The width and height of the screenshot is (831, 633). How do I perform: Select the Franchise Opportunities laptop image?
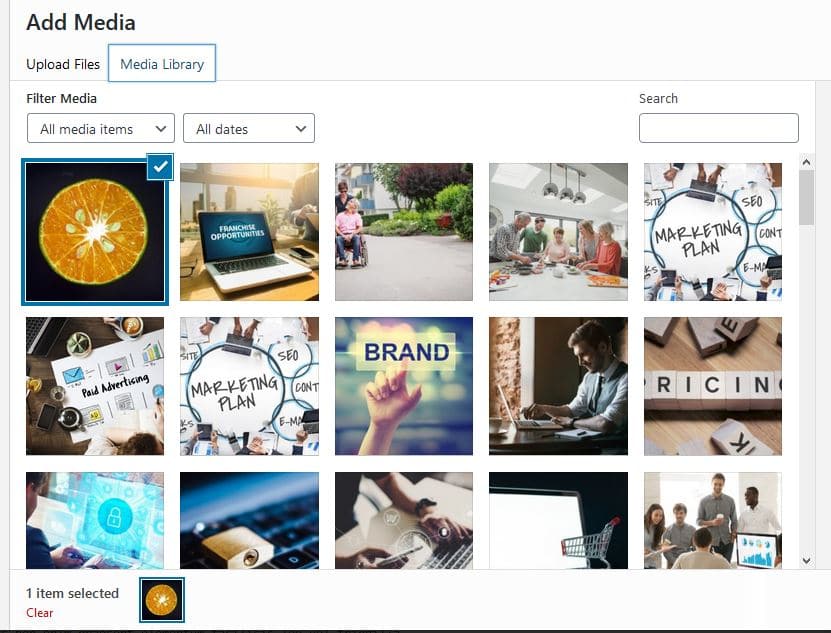[250, 232]
